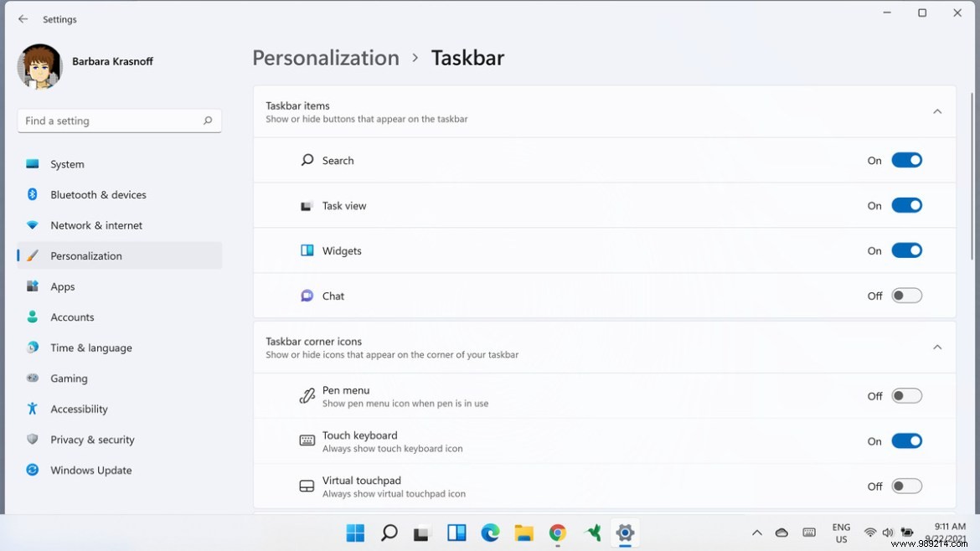Select Apps in the settings sidebar
980x551 pixels.
pos(63,286)
